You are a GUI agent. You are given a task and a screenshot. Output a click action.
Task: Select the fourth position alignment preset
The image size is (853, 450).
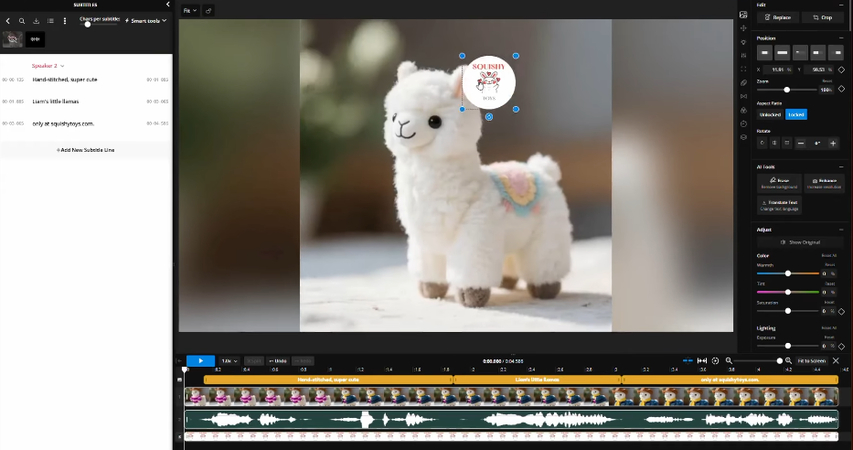[818, 52]
